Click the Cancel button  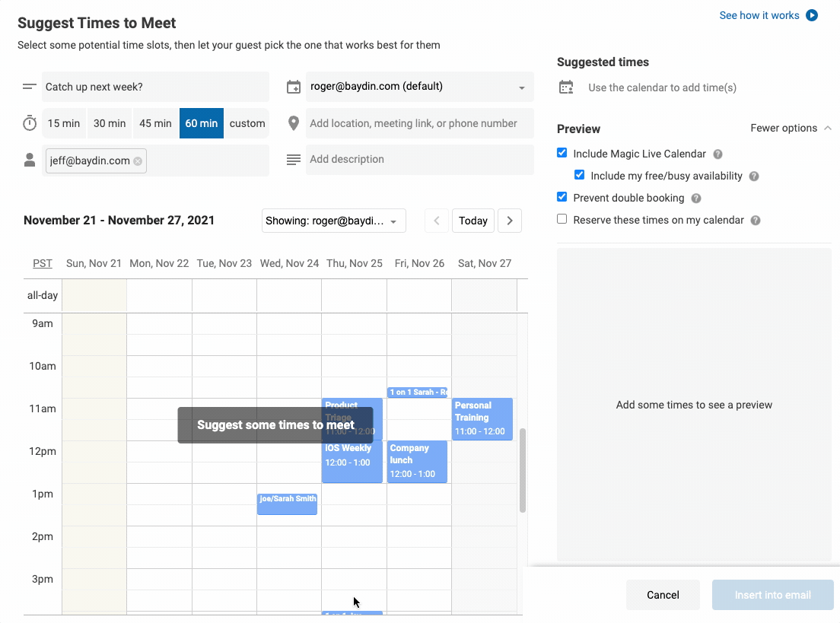pyautogui.click(x=663, y=595)
